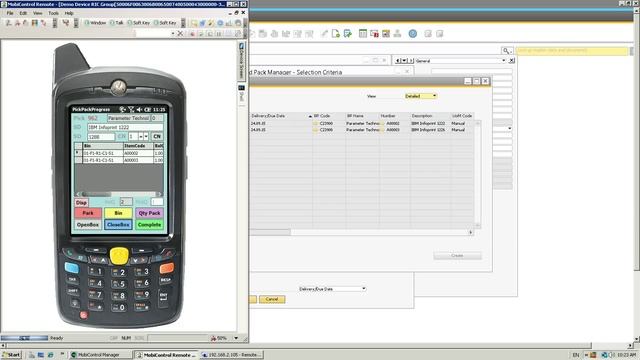Tap the green Complete button
Viewport: 640px width, 360px height.
click(x=149, y=225)
